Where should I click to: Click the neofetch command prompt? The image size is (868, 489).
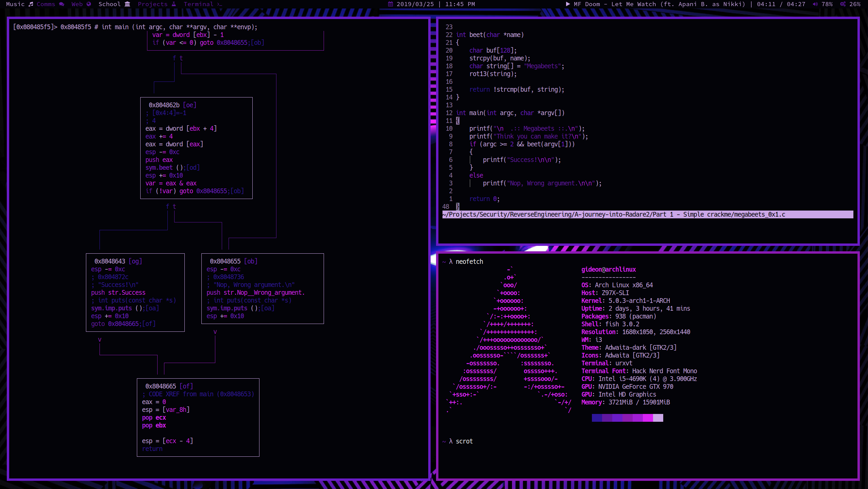(x=463, y=261)
